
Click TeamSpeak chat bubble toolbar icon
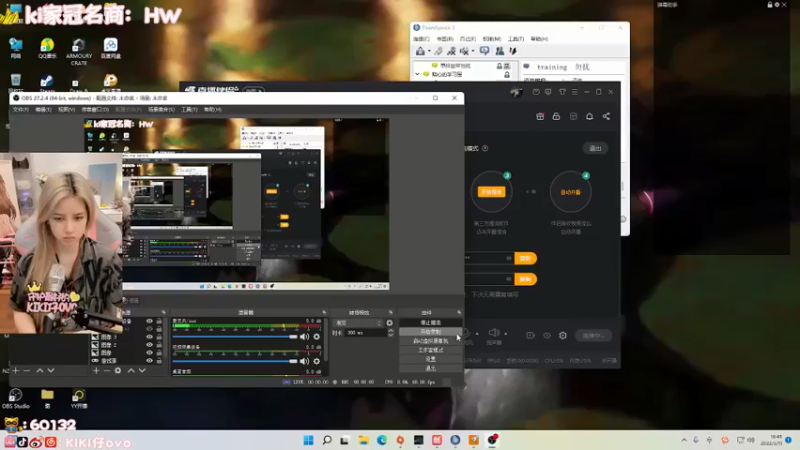(x=484, y=51)
